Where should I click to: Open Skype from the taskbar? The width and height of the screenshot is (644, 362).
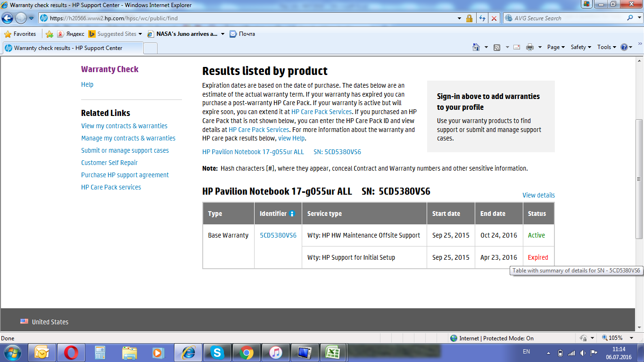tap(217, 353)
